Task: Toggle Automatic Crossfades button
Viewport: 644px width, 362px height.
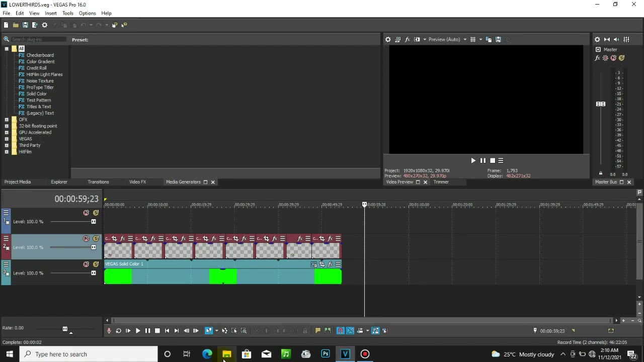Action: 350,330
